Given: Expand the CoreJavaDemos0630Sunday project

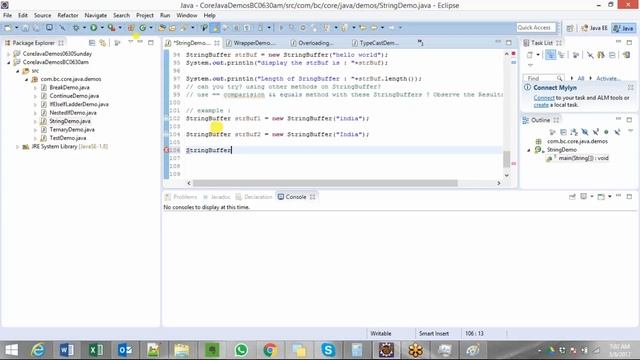Looking at the screenshot, I should coord(8,54).
